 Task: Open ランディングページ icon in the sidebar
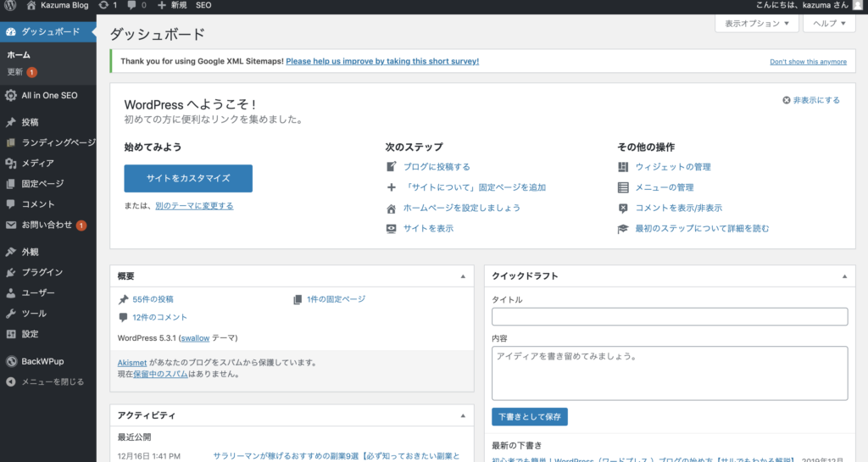[x=10, y=142]
